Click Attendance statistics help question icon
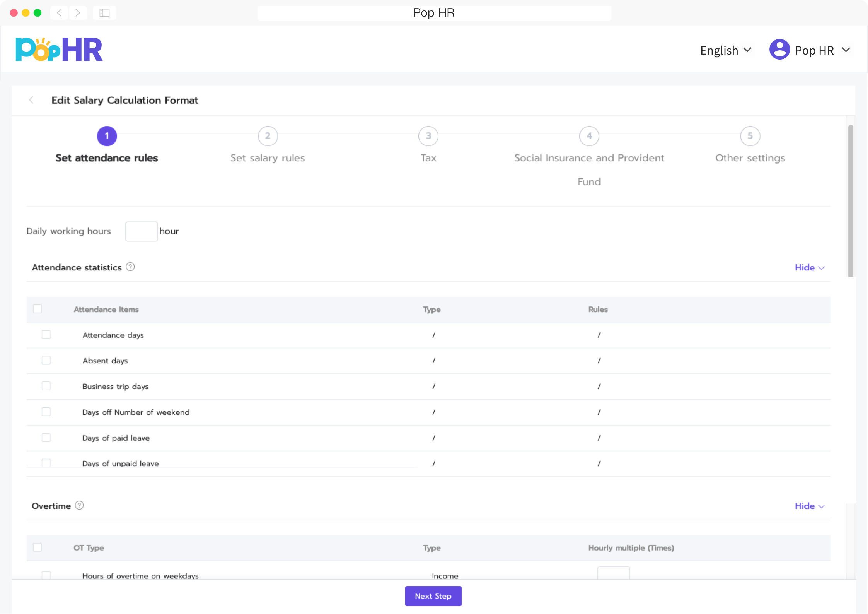 [x=131, y=267]
